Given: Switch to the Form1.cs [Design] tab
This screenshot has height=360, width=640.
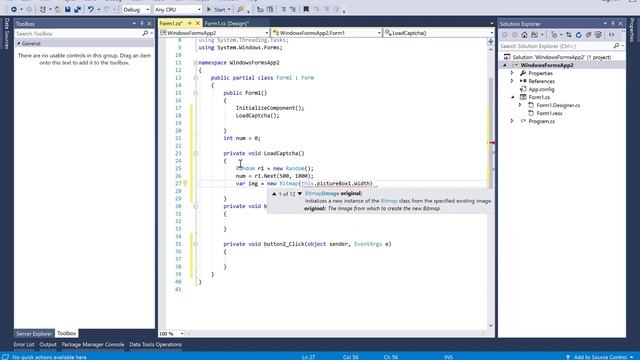Looking at the screenshot, I should (227, 23).
